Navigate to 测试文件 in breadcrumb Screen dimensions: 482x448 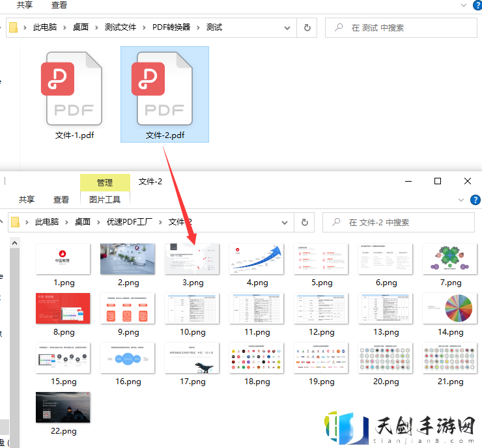point(120,27)
